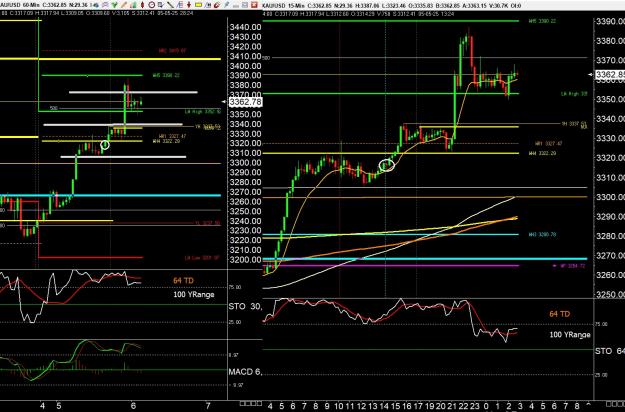Click the STO 30 indicator label
This screenshot has width=625, height=412.
[x=245, y=306]
